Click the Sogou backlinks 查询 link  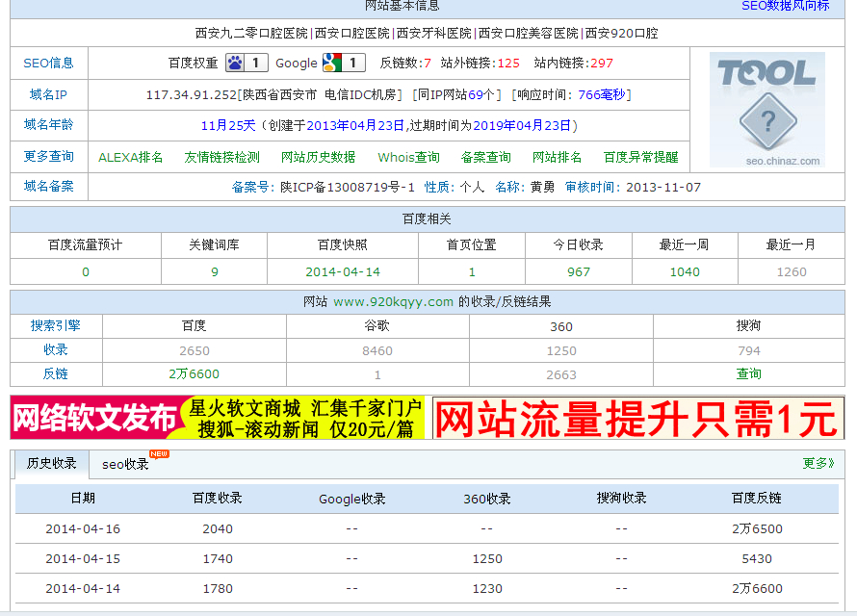pos(749,373)
